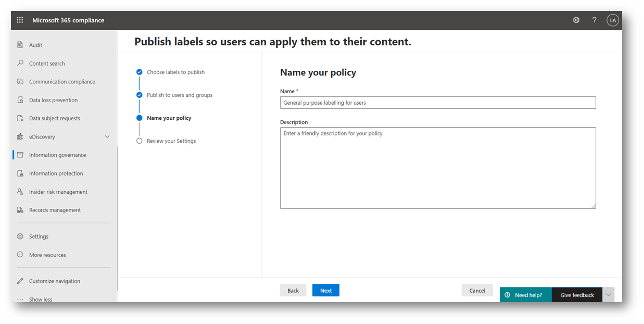Click the Insider risk management icon
Screen dimensions: 644x324
coord(20,192)
